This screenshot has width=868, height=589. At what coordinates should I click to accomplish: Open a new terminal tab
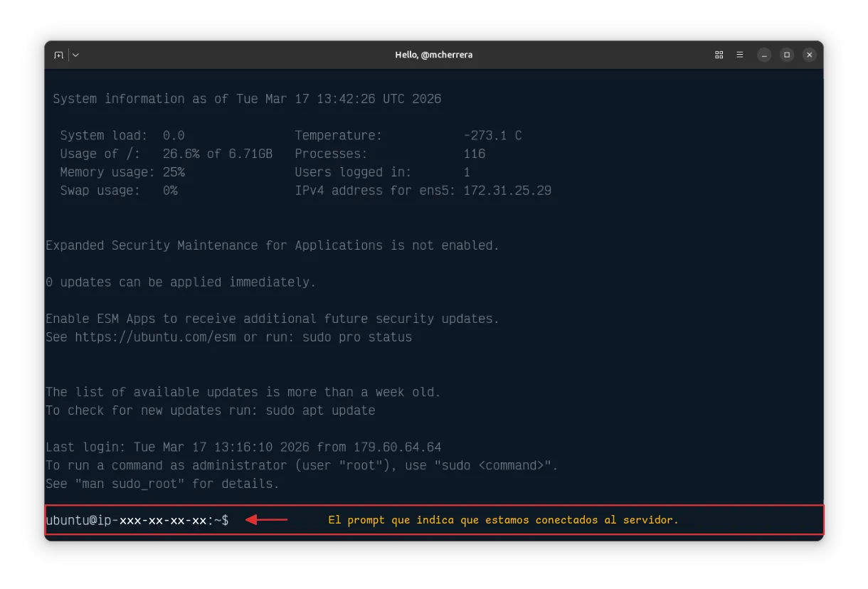click(58, 55)
